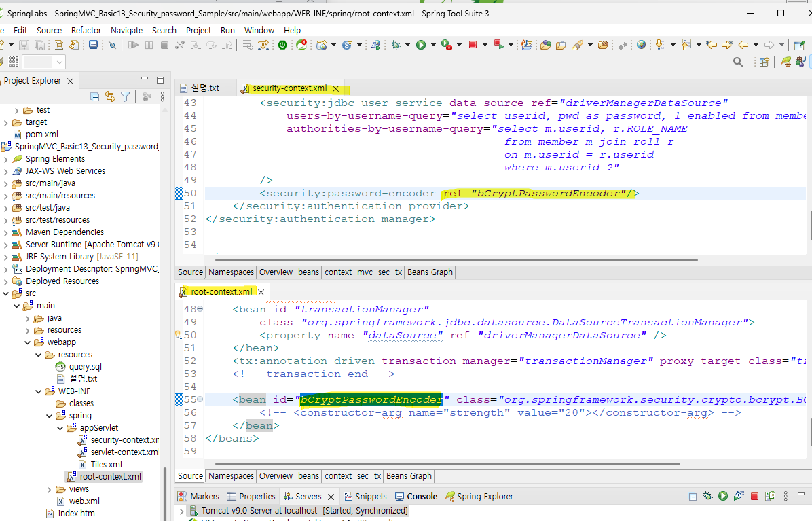Screen dimensions: 812x521
Task: Collapse All in Project Explorer
Action: pos(95,96)
